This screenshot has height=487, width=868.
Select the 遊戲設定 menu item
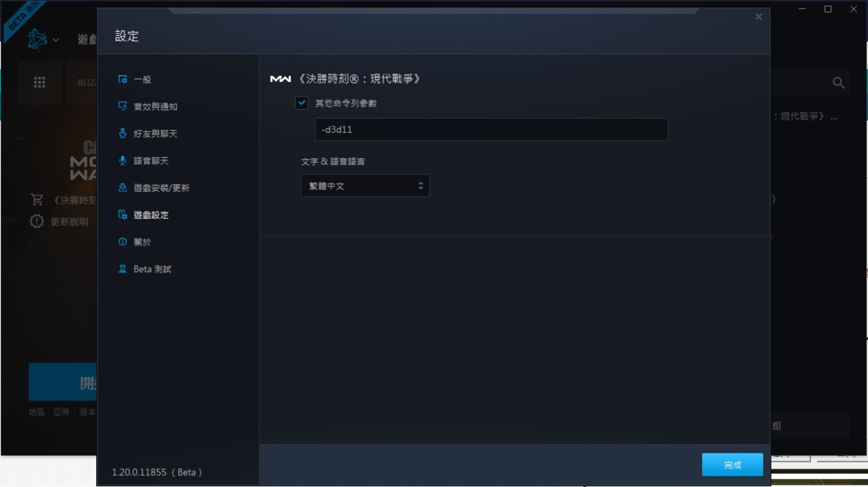[x=151, y=215]
